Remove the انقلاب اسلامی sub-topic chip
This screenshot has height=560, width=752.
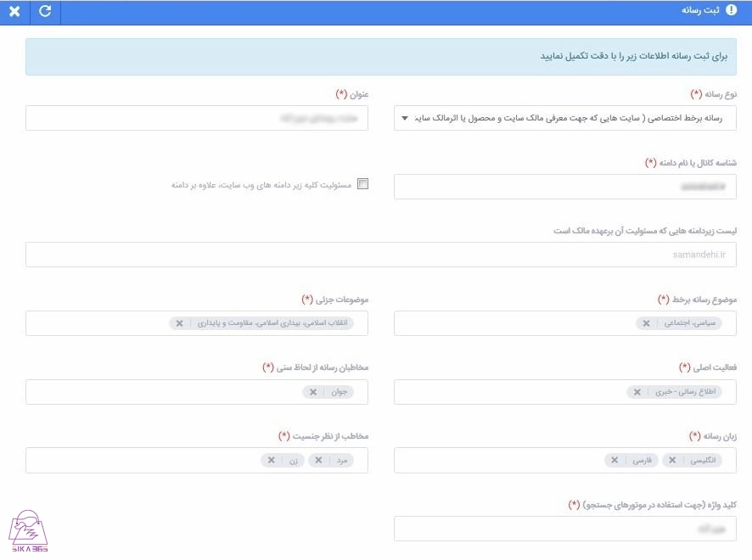pyautogui.click(x=178, y=323)
